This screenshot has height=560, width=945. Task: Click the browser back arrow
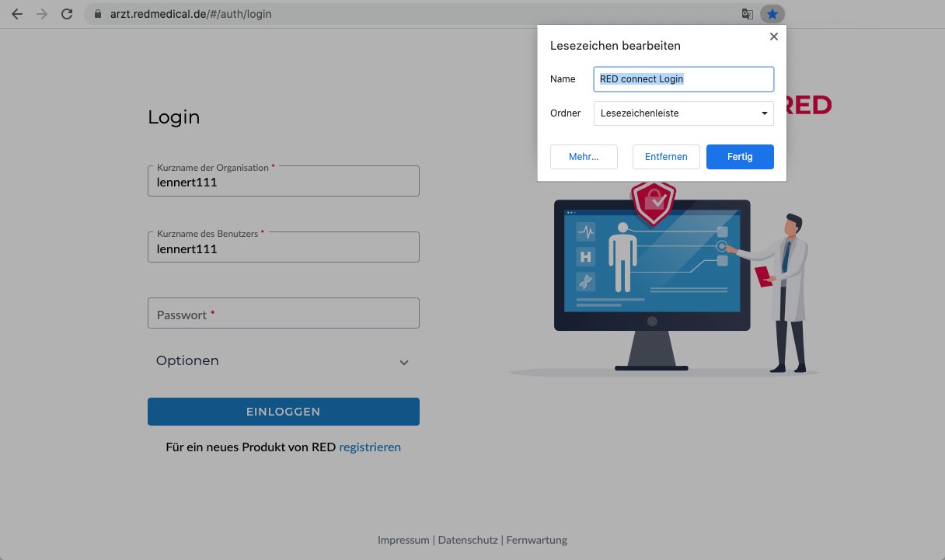pos(17,14)
